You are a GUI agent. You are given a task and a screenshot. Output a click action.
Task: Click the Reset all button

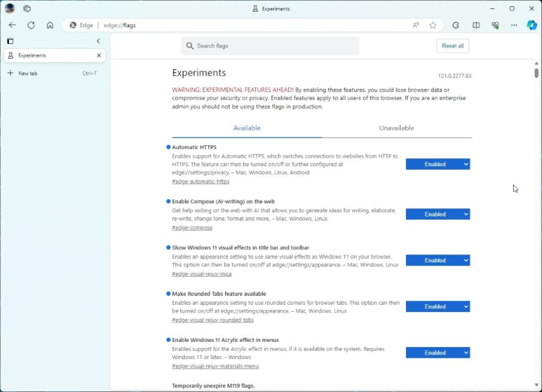[x=452, y=45]
